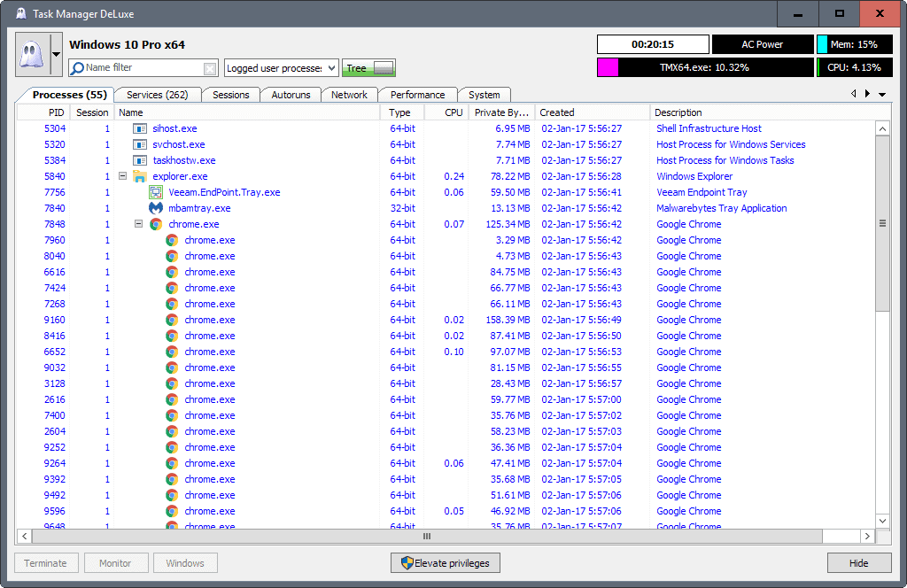Click the Chrome icon for PID 9596
Viewport: 907px width, 588px height.
click(172, 511)
